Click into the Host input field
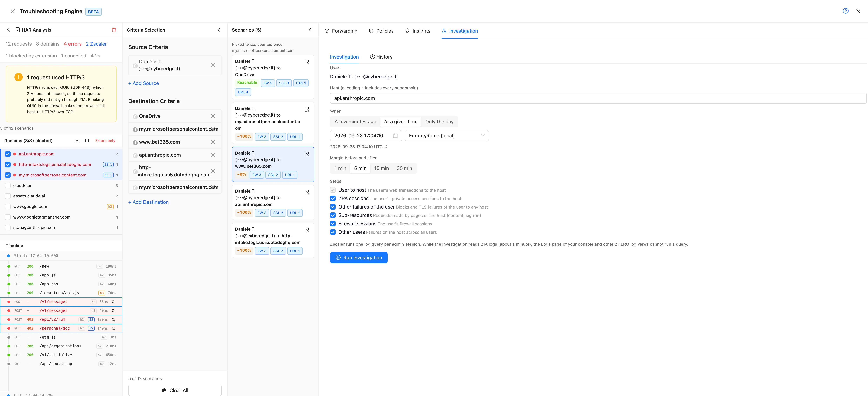The height and width of the screenshot is (396, 868). tap(598, 98)
